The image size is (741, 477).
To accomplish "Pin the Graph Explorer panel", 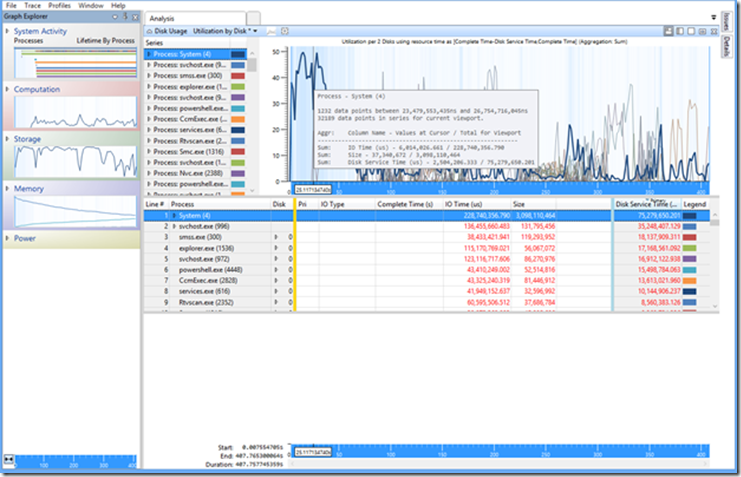I will pyautogui.click(x=126, y=17).
